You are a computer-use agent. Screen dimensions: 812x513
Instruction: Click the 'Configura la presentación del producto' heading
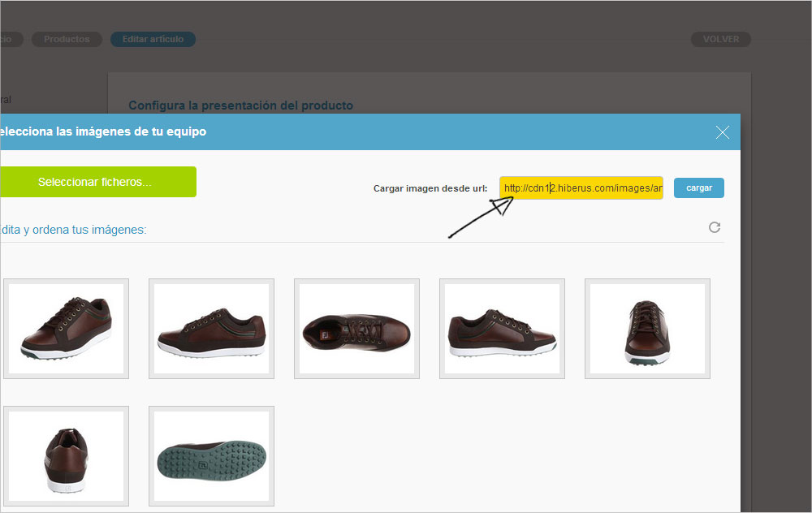tap(241, 105)
